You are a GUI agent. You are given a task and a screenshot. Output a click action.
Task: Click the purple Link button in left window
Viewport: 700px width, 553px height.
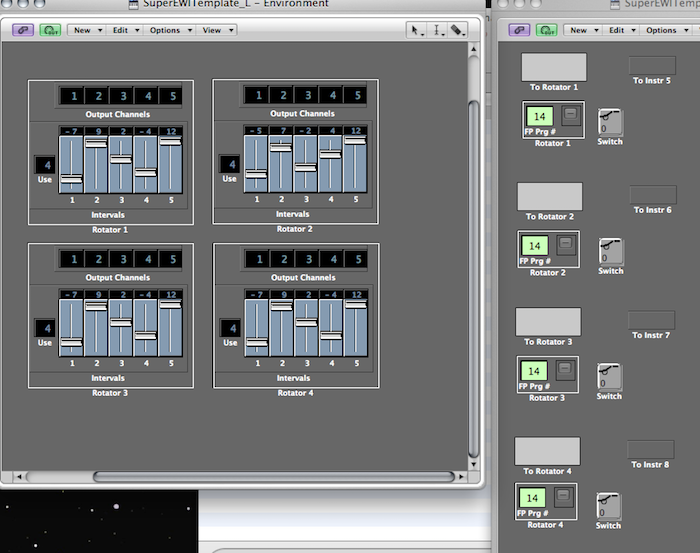23,30
